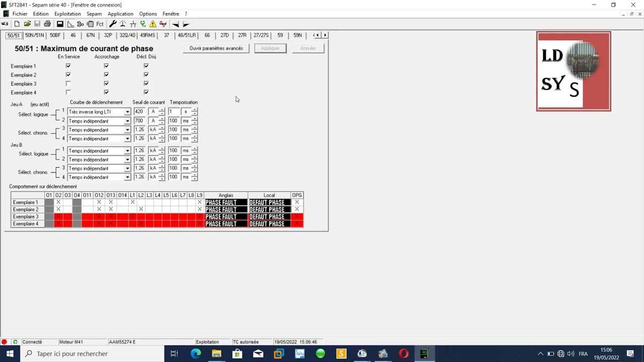Switch to the 50N/51N tab
The height and width of the screenshot is (362, 644).
click(35, 35)
